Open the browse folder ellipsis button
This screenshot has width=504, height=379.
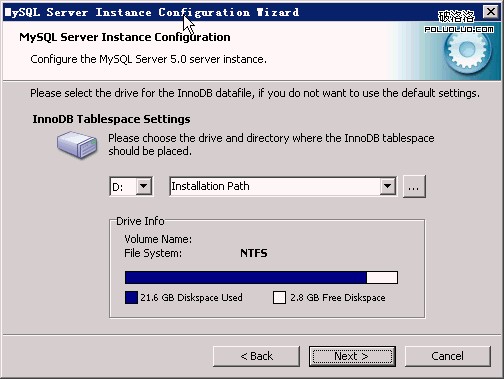(414, 186)
